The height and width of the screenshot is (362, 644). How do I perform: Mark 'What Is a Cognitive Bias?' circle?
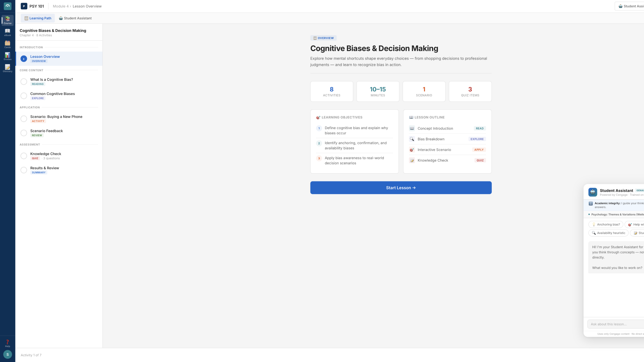coord(24,81)
